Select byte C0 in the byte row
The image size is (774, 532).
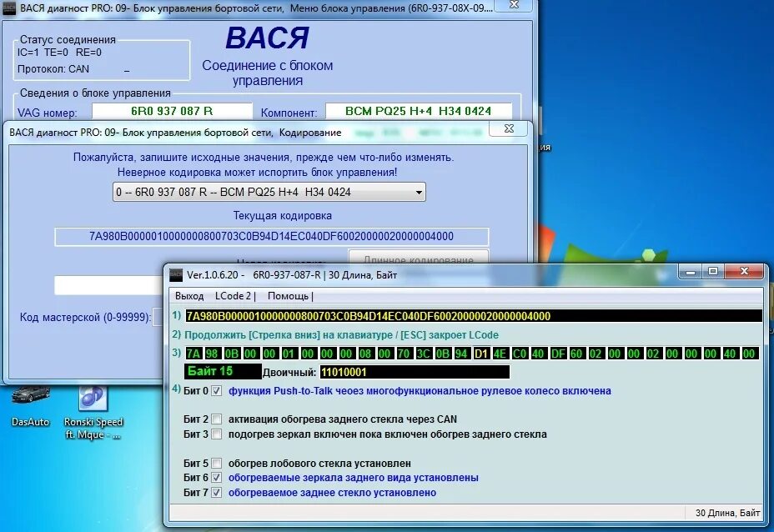pyautogui.click(x=520, y=354)
